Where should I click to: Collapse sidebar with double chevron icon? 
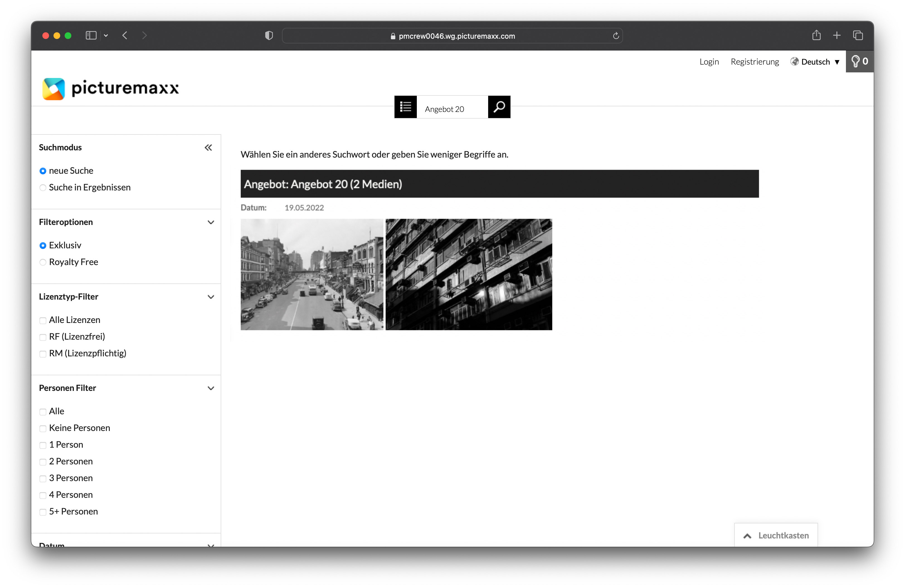pos(208,147)
